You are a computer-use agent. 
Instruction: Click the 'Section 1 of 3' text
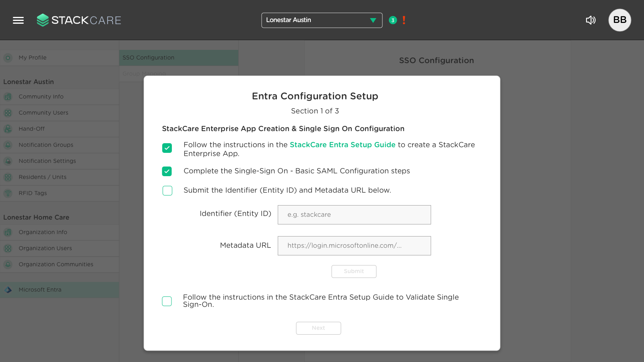click(315, 111)
